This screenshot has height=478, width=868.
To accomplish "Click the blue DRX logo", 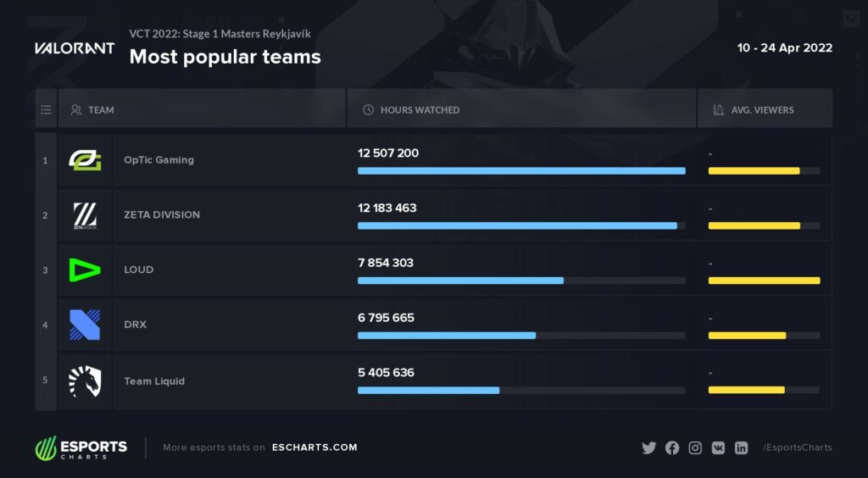I will pos(85,325).
